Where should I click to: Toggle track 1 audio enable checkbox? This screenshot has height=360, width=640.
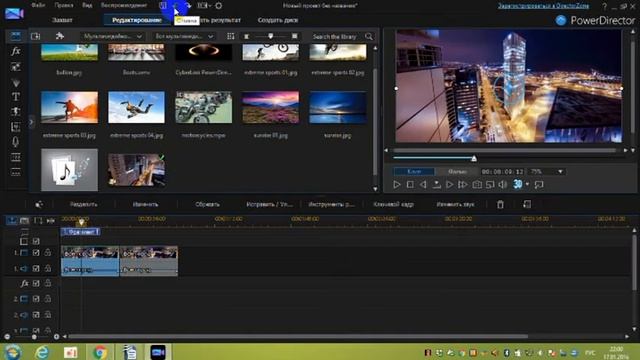tap(36, 269)
